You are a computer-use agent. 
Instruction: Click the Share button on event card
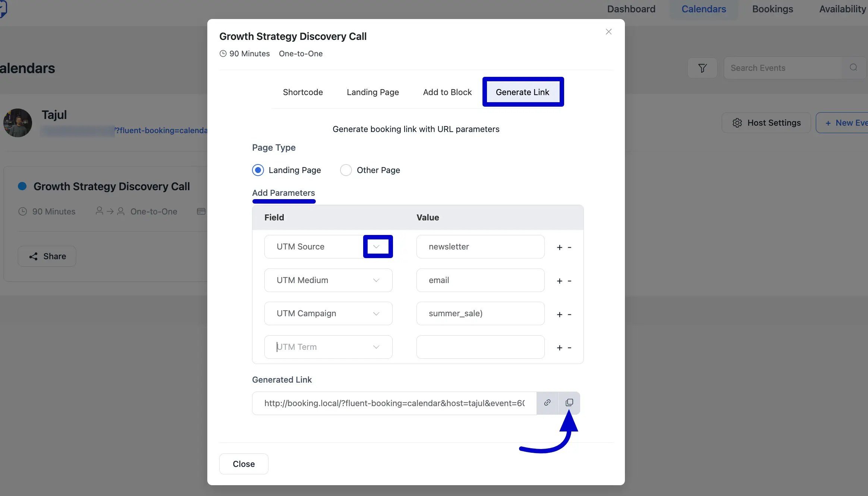pyautogui.click(x=47, y=256)
